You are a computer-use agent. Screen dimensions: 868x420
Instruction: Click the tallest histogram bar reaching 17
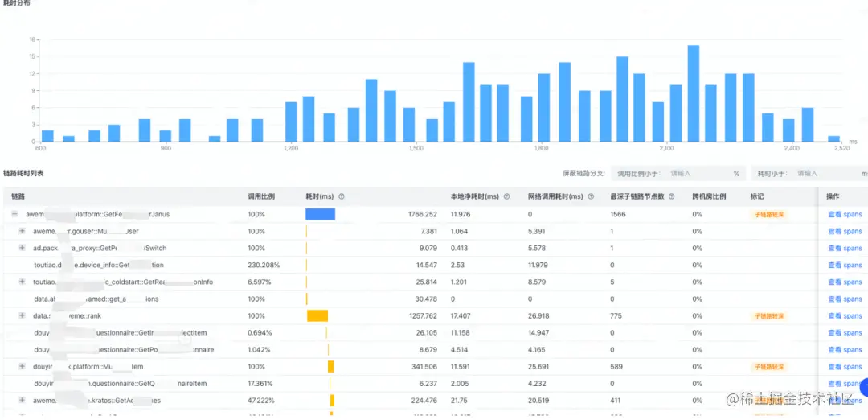(x=694, y=93)
